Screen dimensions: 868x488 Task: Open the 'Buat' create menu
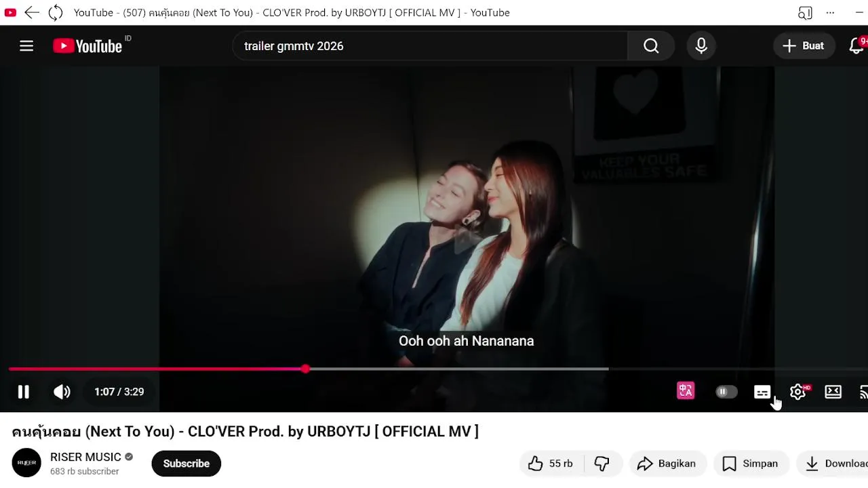pyautogui.click(x=804, y=46)
